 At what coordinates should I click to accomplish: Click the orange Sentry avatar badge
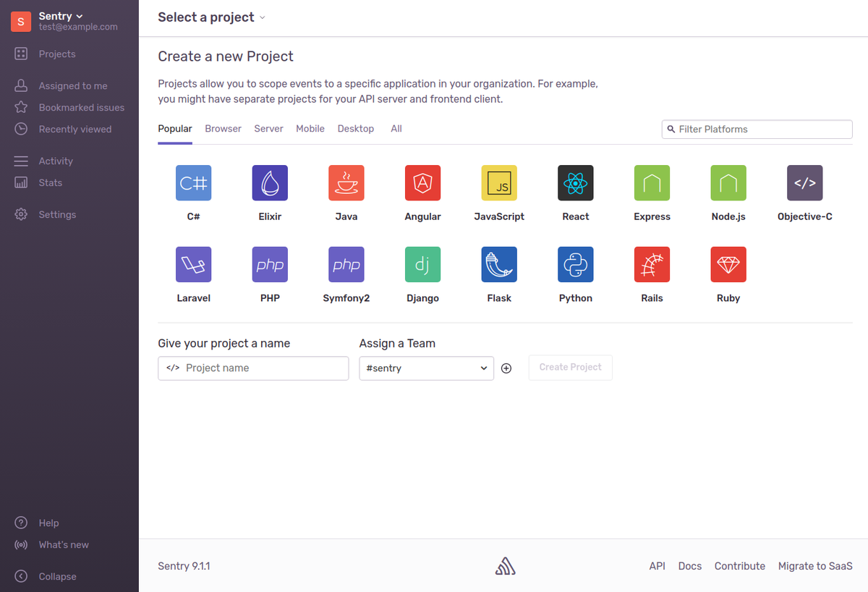(x=21, y=22)
